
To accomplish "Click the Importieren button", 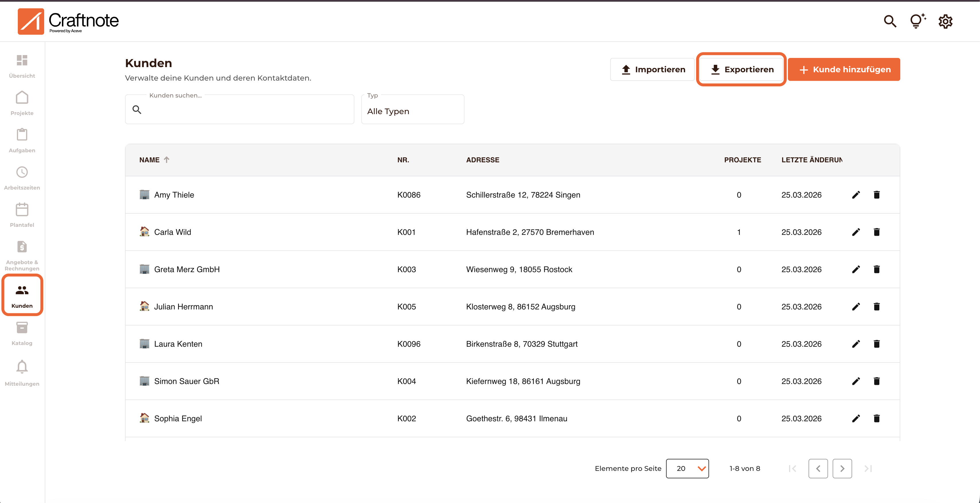I will pos(653,69).
